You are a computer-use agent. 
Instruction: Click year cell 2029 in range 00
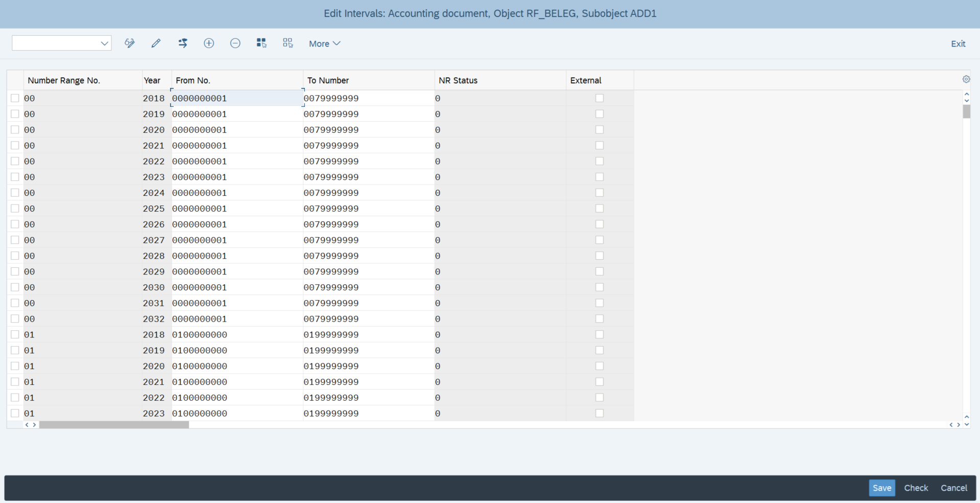pyautogui.click(x=157, y=271)
